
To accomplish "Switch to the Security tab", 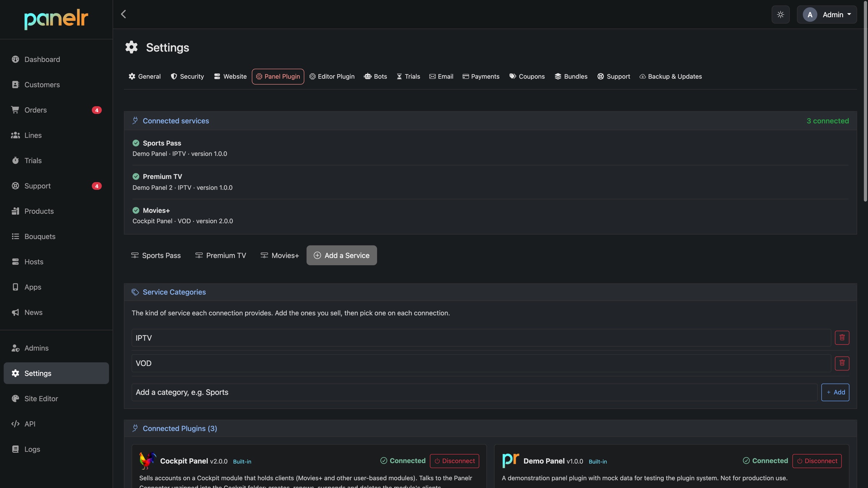I will [x=187, y=77].
